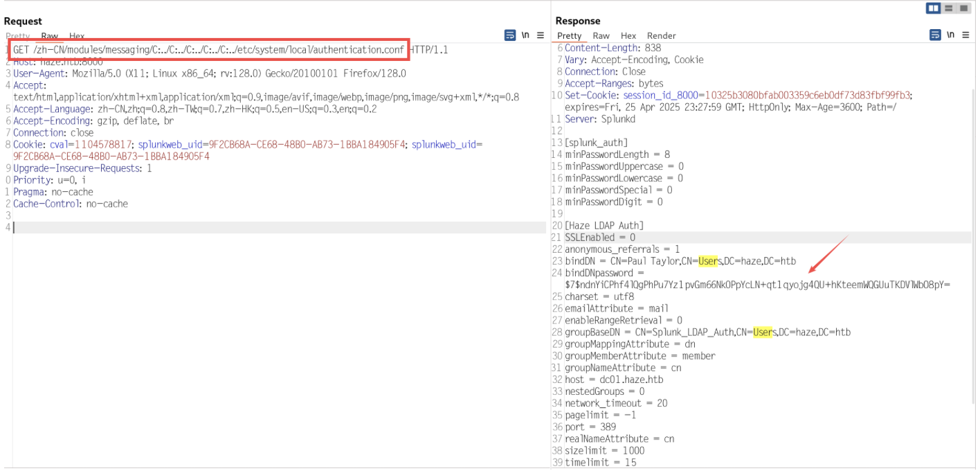Screen dimensions: 980x471
Task: Select side-by-side split layout icon
Action: pyautogui.click(x=933, y=8)
